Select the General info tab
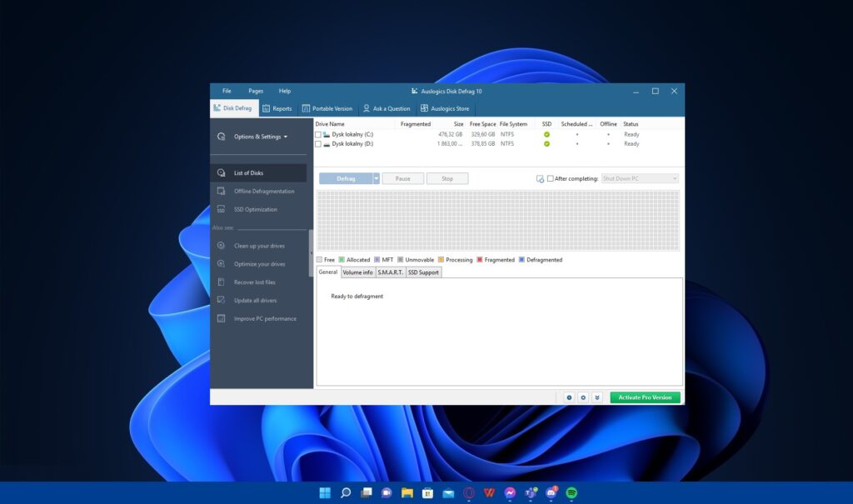Screen dimensions: 853x504 328,272
